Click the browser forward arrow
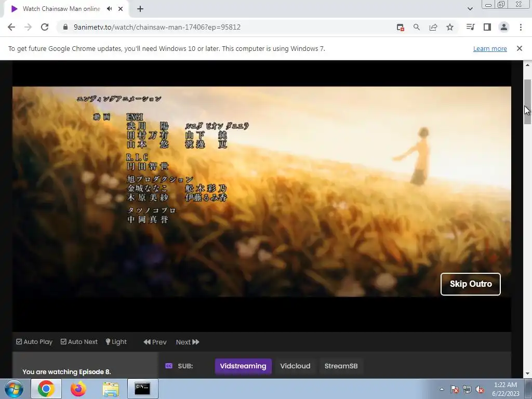 tap(28, 27)
